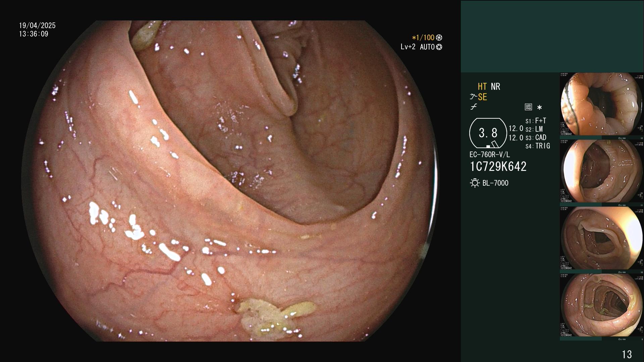Viewport: 644px width, 362px height.
Task: Click the HT indicator label
Action: [x=482, y=86]
